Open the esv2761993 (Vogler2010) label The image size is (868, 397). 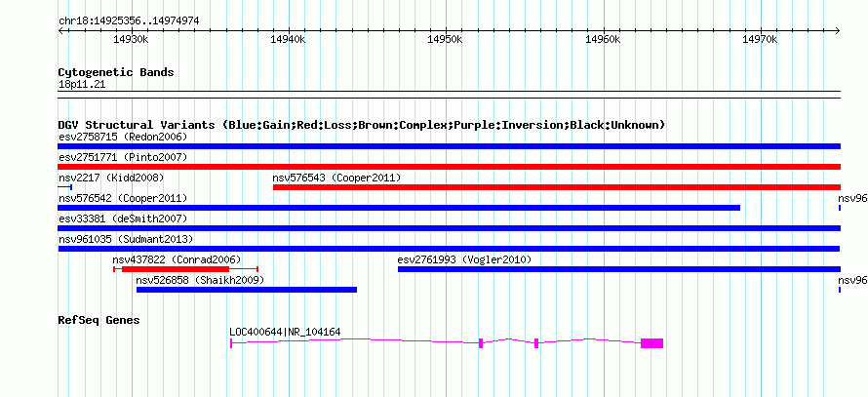[x=464, y=259]
